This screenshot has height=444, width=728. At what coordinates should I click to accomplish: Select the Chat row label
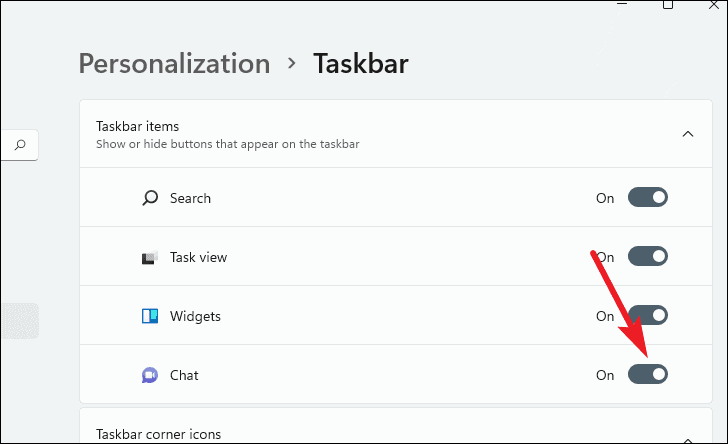(184, 375)
